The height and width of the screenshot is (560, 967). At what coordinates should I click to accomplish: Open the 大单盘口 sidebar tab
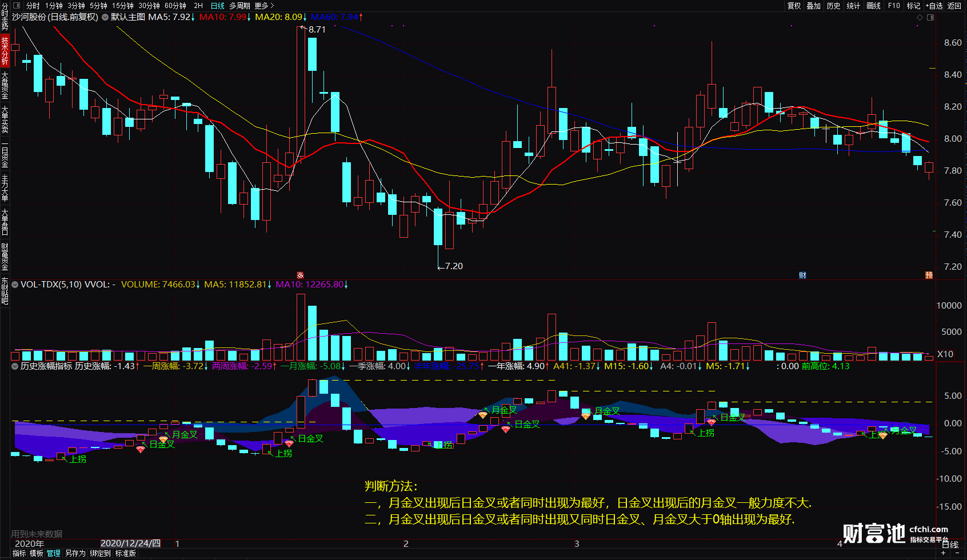tap(5, 222)
